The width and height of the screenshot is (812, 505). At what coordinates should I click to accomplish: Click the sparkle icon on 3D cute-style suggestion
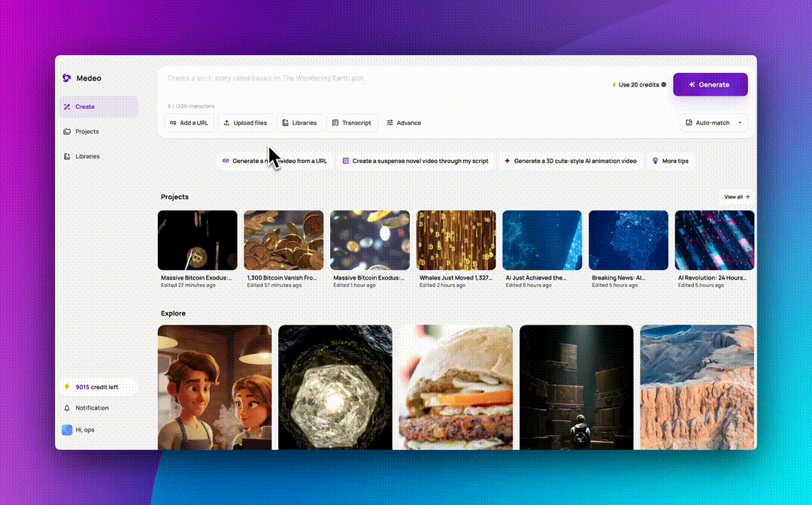[x=507, y=161]
